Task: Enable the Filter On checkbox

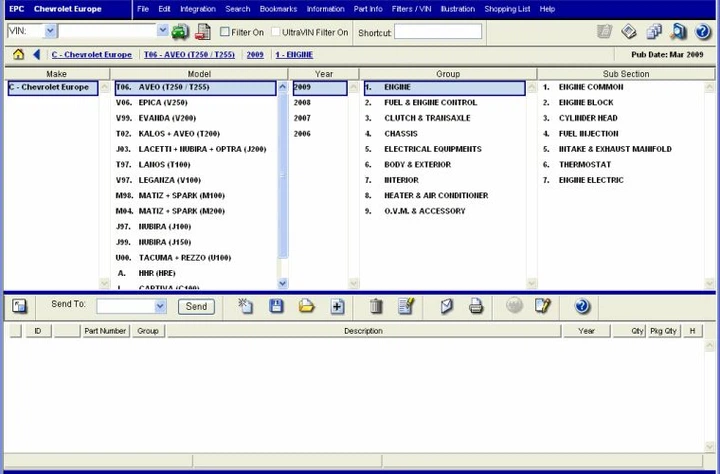Action: click(225, 32)
